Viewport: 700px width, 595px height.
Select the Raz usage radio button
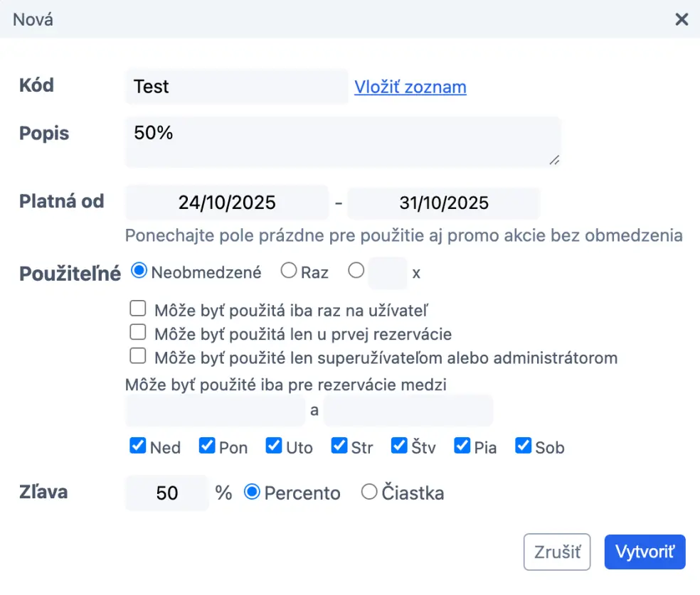(289, 272)
